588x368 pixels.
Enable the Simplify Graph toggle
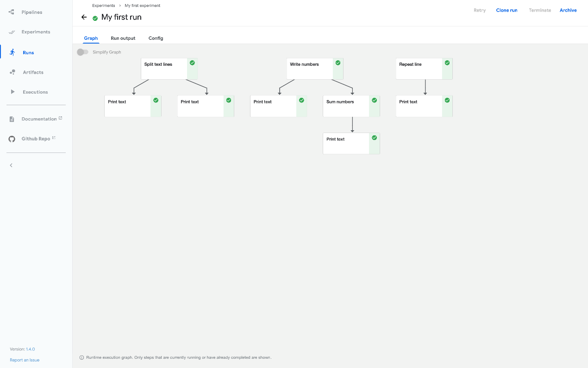(82, 52)
